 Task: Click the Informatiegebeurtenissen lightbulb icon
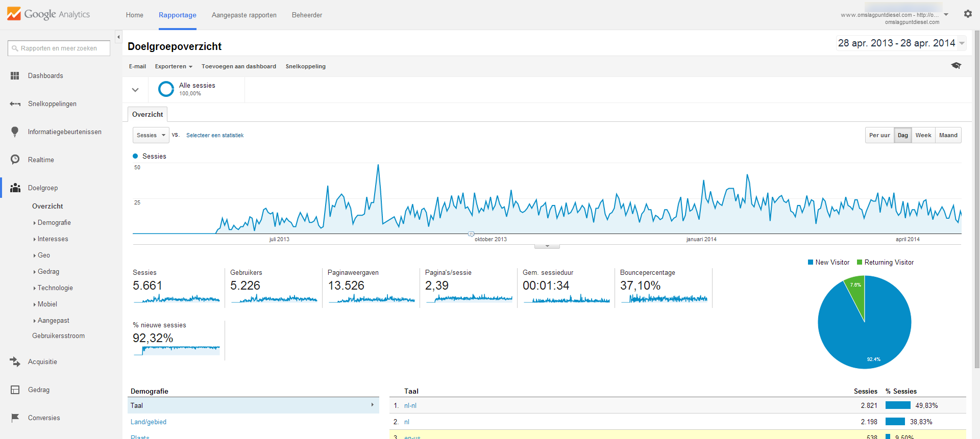(15, 132)
